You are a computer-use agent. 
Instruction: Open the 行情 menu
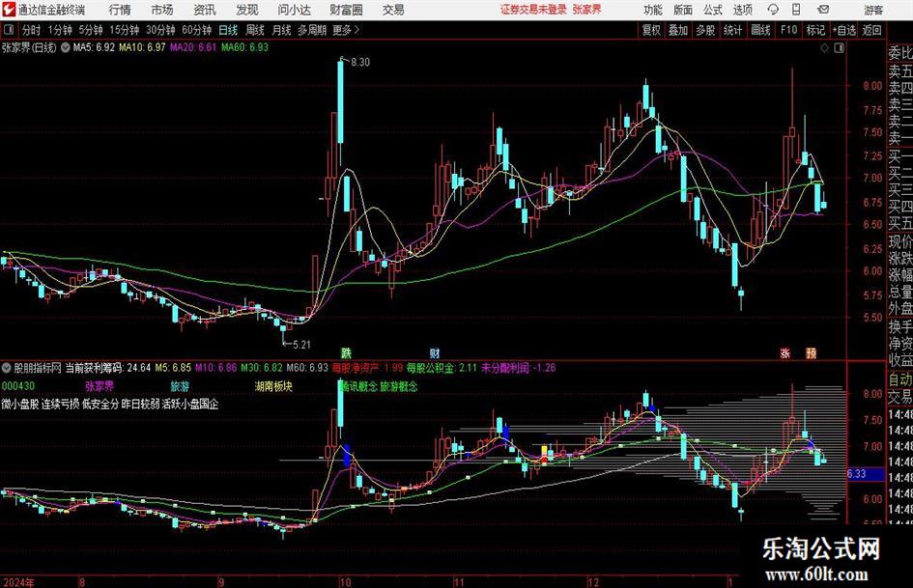tap(120, 10)
